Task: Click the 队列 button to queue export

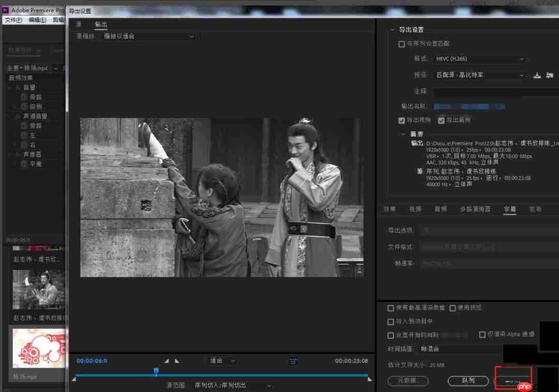Action: pos(467,381)
